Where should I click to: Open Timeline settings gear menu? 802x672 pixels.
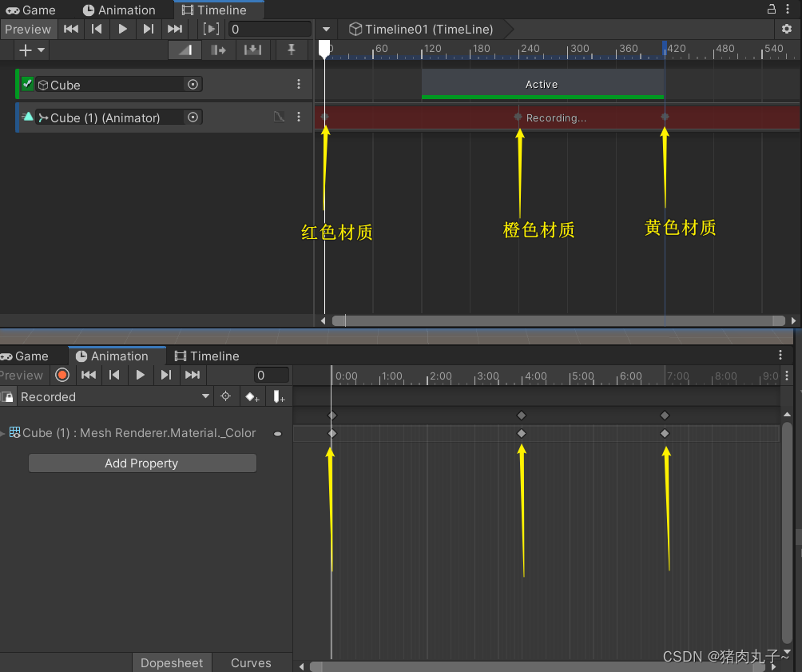[787, 30]
